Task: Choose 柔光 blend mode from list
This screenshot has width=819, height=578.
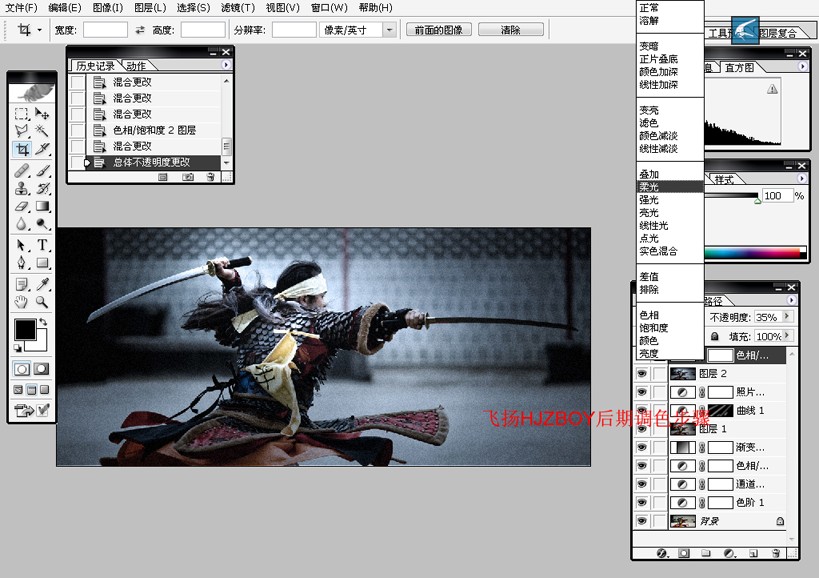Action: coord(670,186)
